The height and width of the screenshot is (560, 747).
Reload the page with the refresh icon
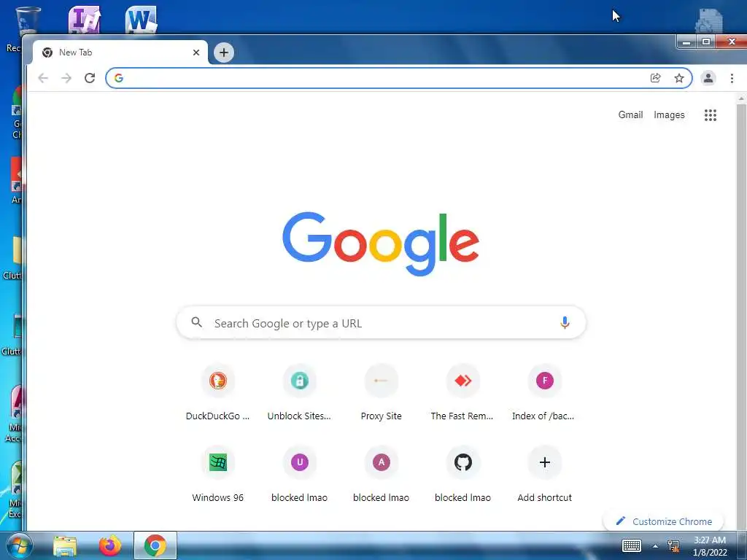tap(90, 78)
